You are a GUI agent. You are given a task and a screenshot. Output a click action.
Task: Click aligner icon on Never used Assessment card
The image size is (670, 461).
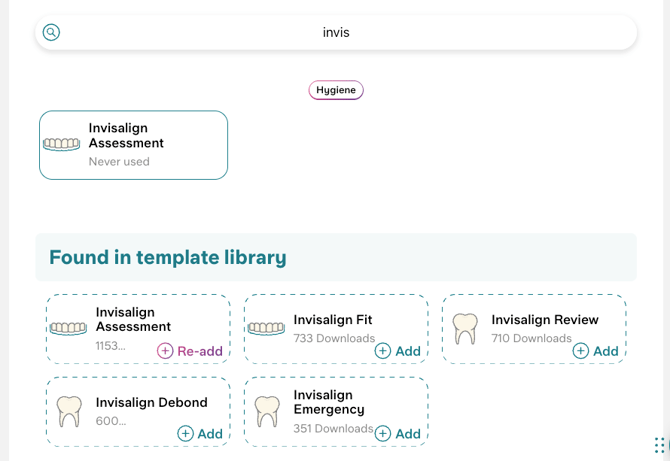tap(62, 144)
